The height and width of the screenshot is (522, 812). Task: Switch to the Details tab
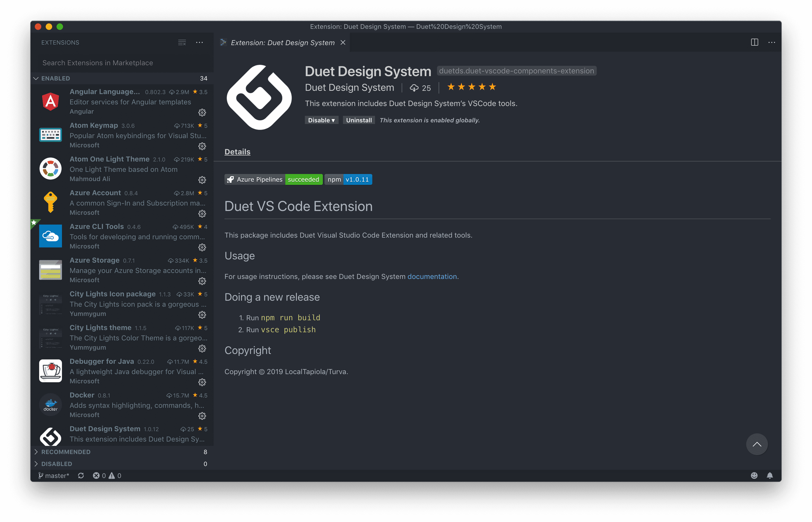coord(237,152)
